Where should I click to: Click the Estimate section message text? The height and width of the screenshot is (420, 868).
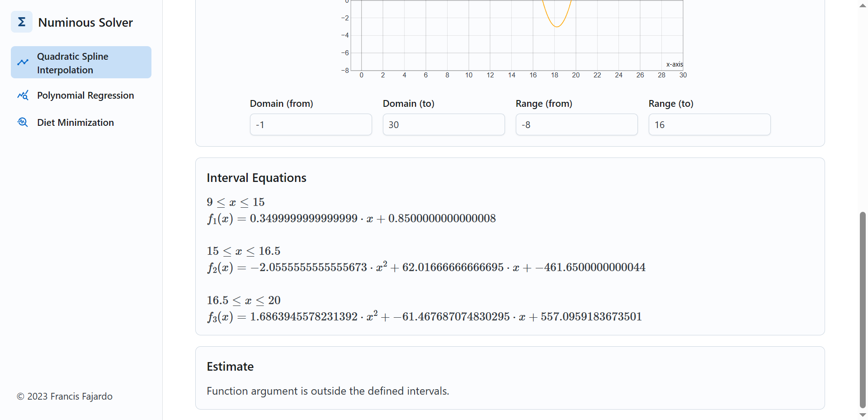pyautogui.click(x=328, y=391)
